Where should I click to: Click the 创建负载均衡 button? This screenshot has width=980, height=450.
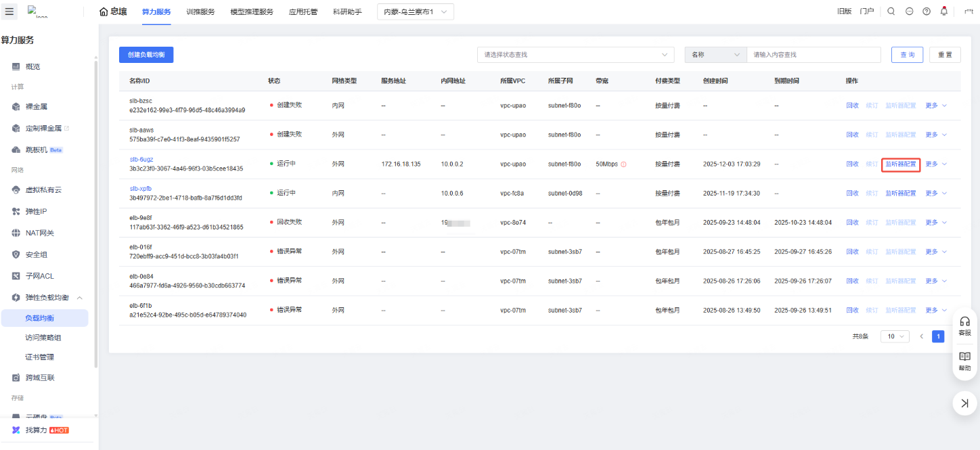pos(146,55)
